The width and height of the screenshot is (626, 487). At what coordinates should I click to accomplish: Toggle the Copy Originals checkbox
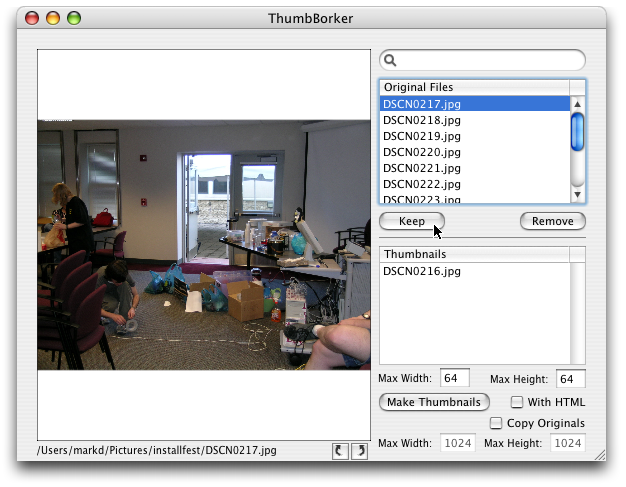point(496,423)
